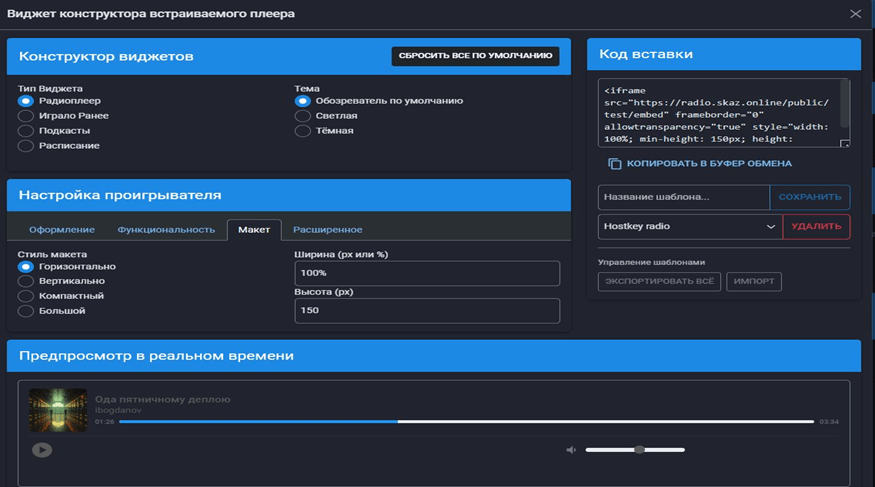
Task: Switch to the Расширенное tab
Action: 328,230
